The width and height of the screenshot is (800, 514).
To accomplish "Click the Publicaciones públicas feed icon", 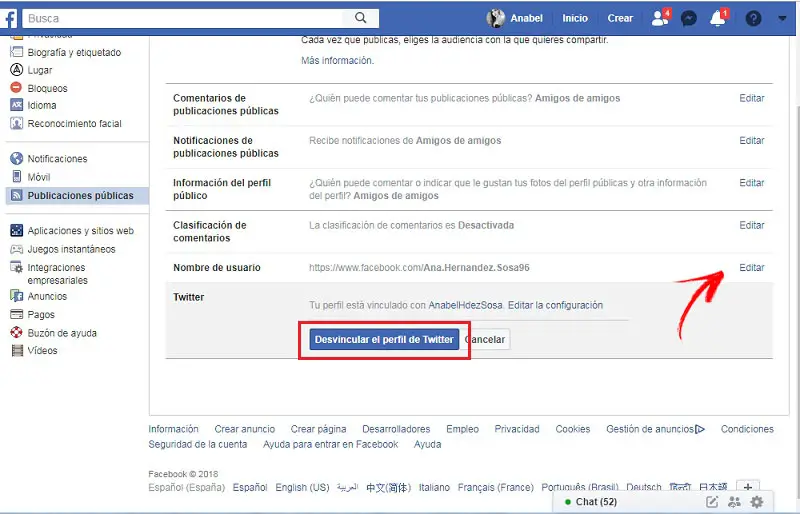I will coord(16,195).
